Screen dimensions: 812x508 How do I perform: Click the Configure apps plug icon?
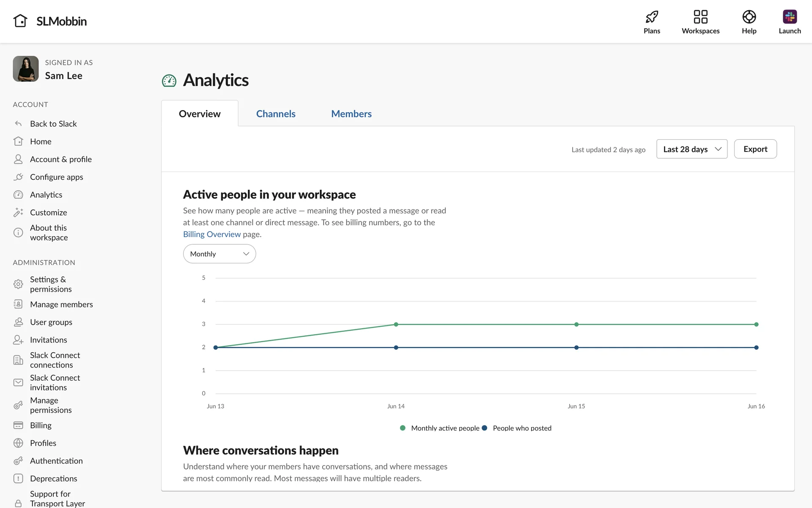click(18, 177)
